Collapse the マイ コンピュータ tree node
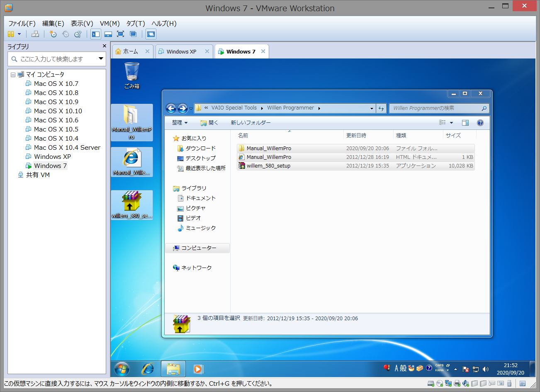 tap(13, 75)
